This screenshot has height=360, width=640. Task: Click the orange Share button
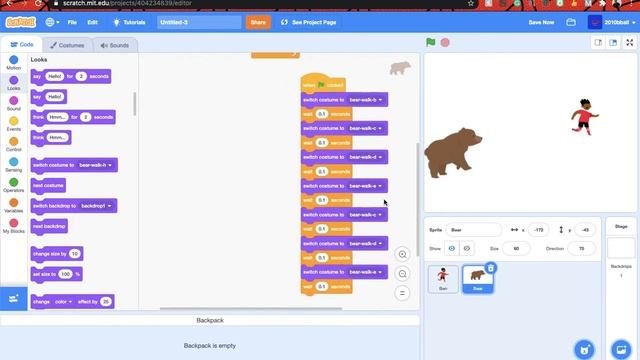pos(258,22)
